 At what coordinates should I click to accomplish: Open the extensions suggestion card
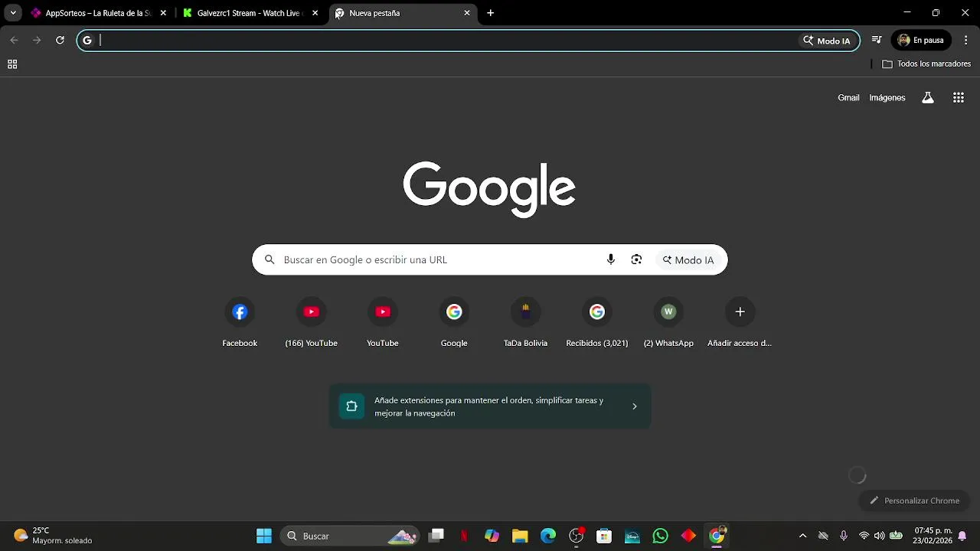pyautogui.click(x=490, y=406)
